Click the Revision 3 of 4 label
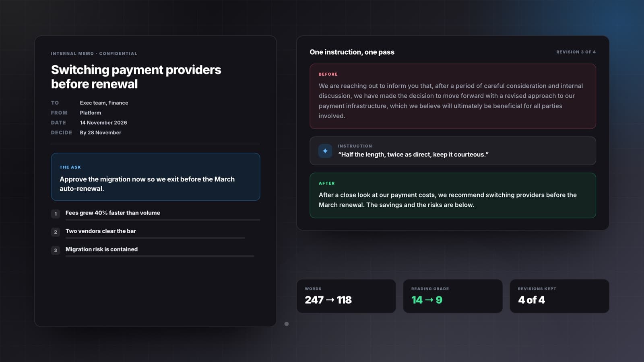 coord(576,52)
